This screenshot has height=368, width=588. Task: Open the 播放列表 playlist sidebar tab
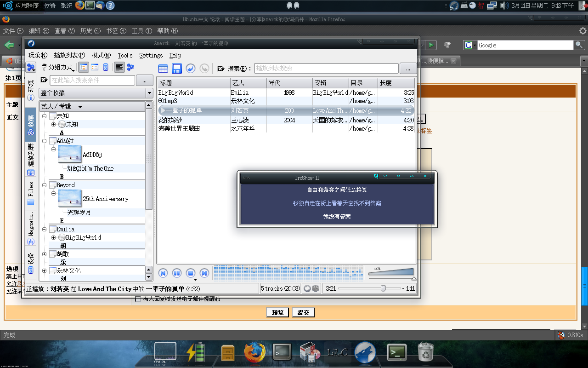click(x=31, y=159)
